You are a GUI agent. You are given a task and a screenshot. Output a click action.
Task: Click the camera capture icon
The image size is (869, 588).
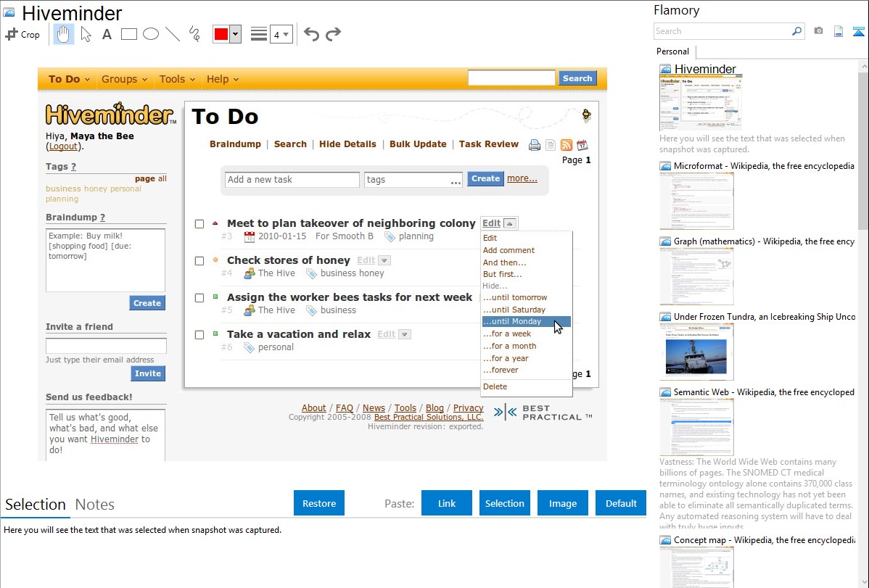click(818, 31)
